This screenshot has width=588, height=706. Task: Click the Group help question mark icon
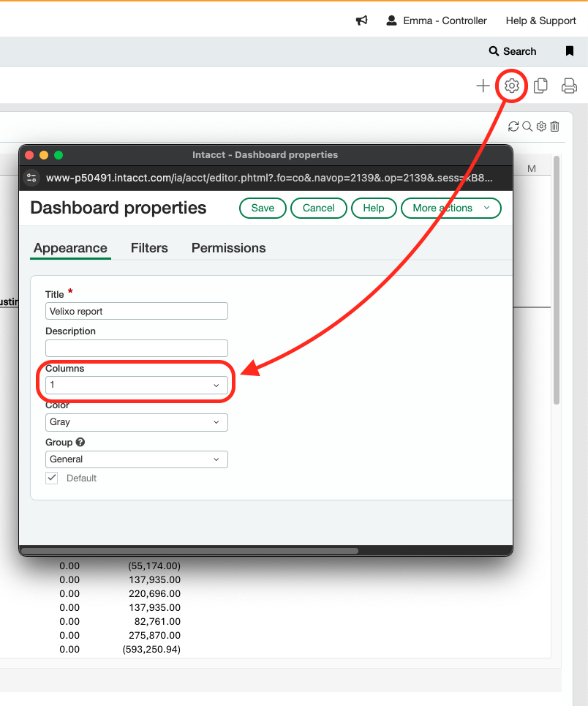click(80, 442)
